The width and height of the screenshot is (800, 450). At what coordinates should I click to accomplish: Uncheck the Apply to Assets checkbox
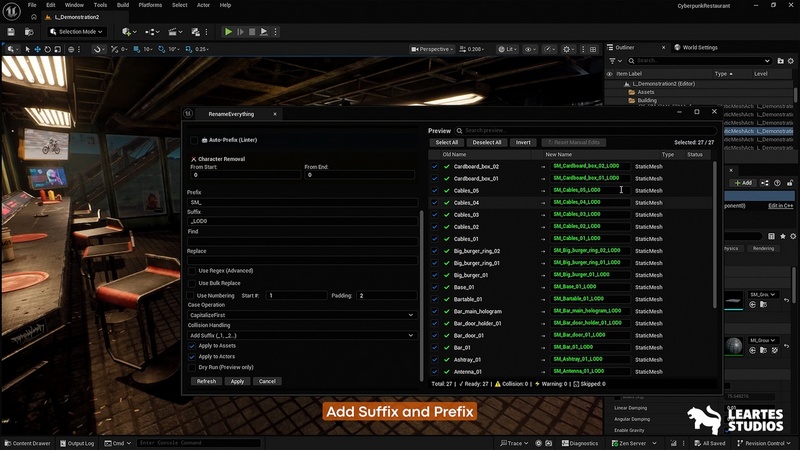tap(192, 345)
